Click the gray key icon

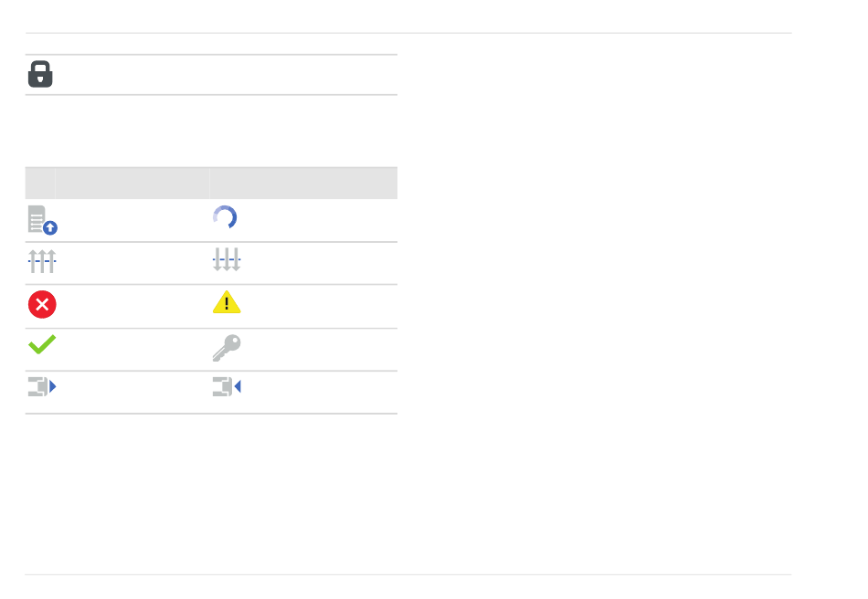227,347
